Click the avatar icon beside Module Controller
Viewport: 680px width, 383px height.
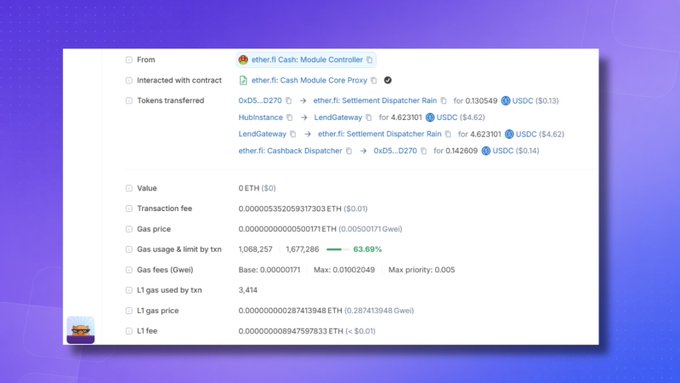click(x=243, y=60)
